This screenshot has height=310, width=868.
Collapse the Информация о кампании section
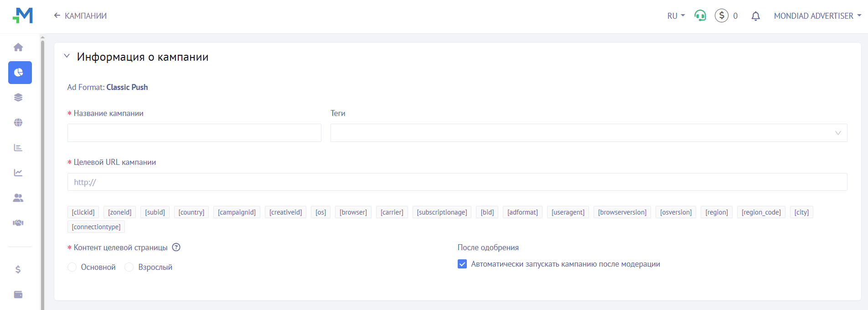(67, 56)
